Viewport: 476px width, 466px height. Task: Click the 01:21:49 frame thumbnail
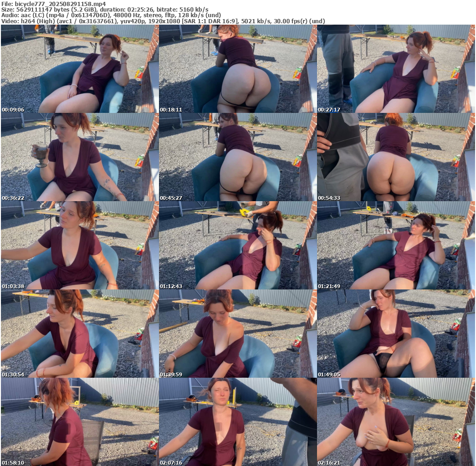pyautogui.click(x=396, y=245)
